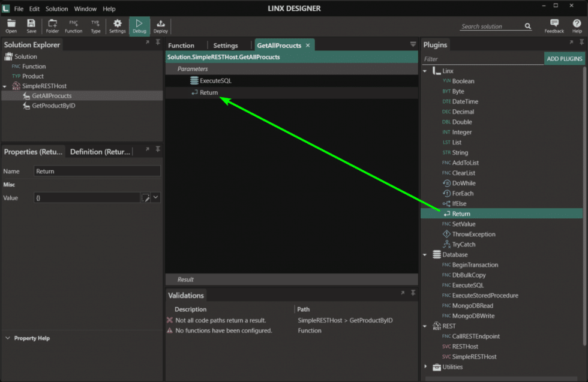Screen dimensions: 588x382
Task: Save the solution with the Save icon
Action: click(x=31, y=26)
